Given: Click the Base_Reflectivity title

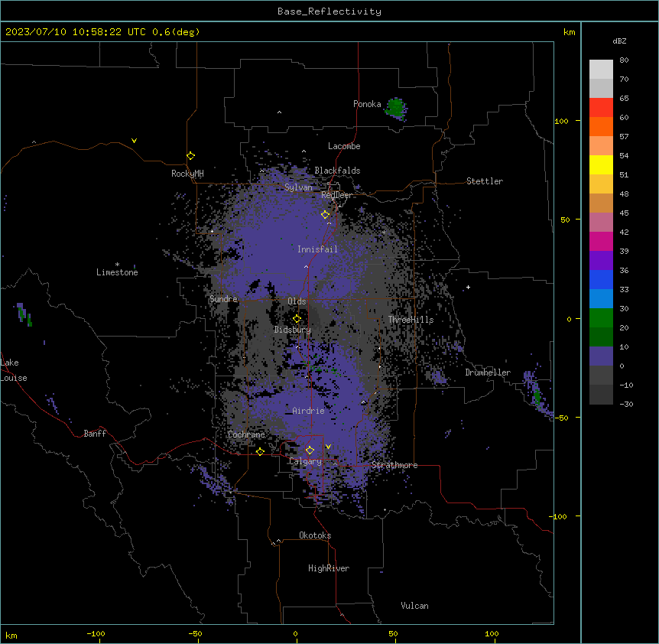Looking at the screenshot, I should click(329, 11).
